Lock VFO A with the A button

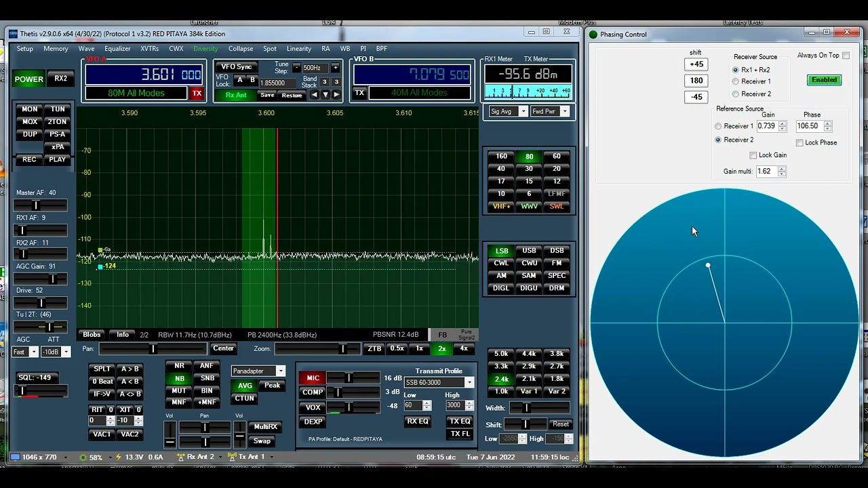tap(239, 80)
